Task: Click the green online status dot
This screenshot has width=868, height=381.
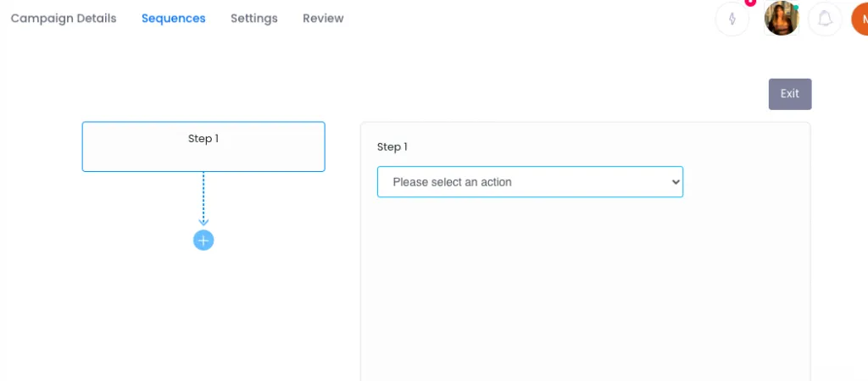Action: click(x=796, y=7)
